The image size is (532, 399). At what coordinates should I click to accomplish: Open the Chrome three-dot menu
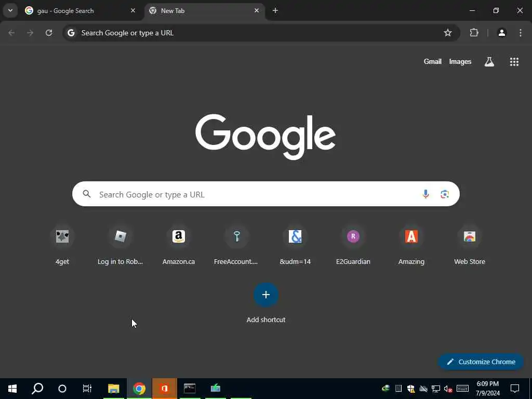[521, 33]
